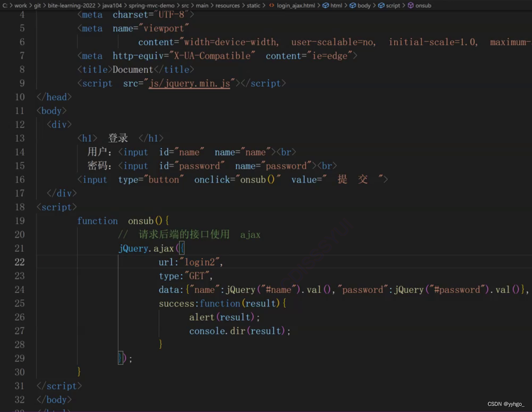Click the 'git' breadcrumb segment
This screenshot has width=532, height=412.
coord(37,6)
